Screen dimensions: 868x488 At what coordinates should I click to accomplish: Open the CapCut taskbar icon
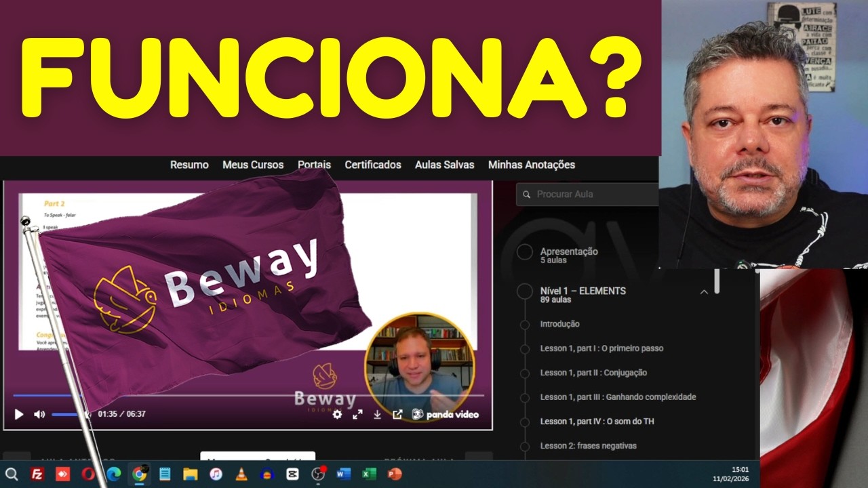292,474
